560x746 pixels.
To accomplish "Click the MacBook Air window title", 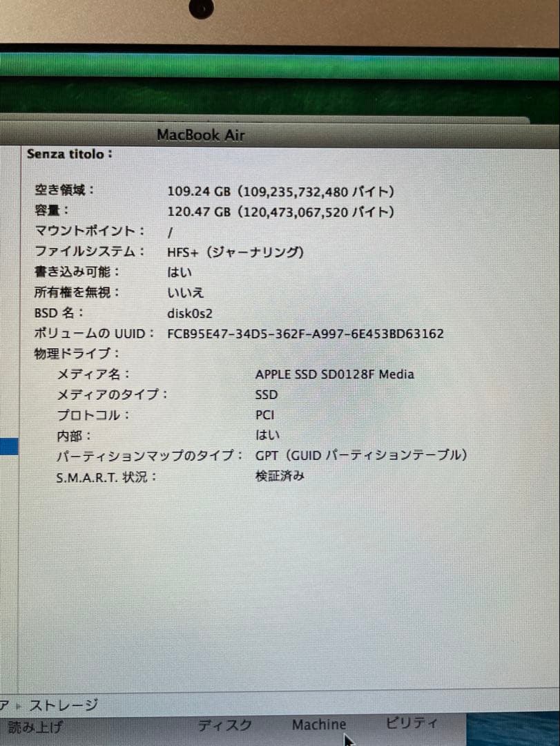I will (x=201, y=135).
